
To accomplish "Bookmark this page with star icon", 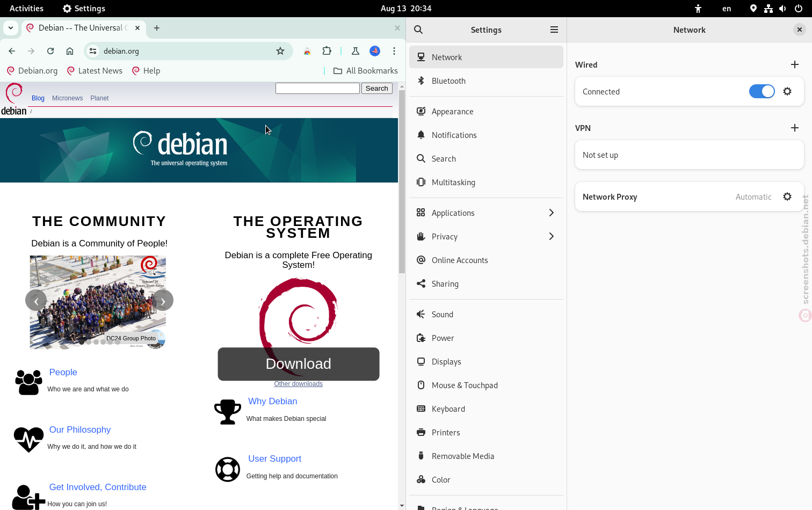I will click(x=280, y=51).
